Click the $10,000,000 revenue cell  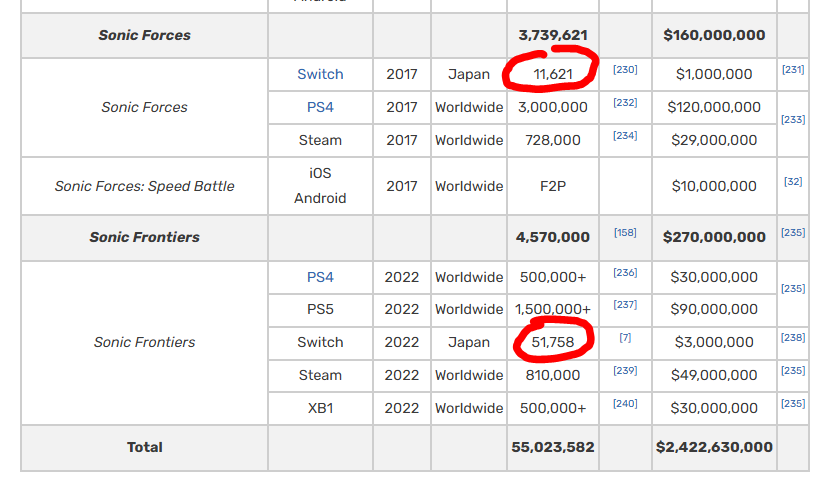point(714,186)
